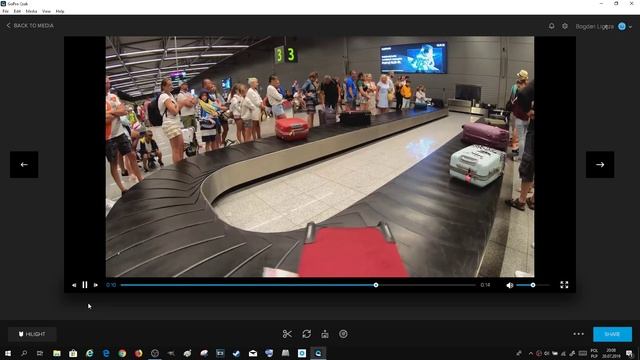Open the File menu
This screenshot has height=360, width=640.
coord(6,11)
